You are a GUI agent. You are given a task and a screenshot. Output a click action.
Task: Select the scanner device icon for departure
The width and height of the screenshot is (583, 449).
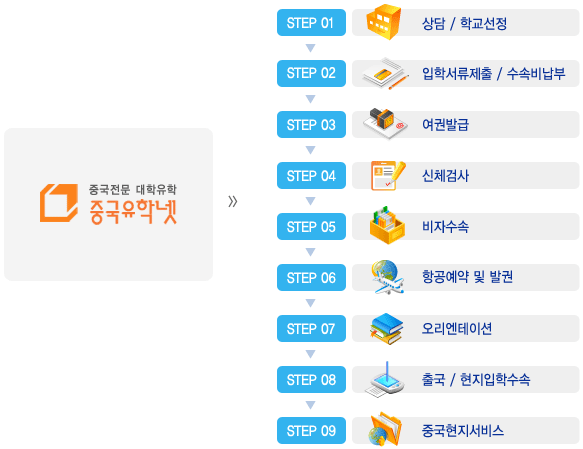384,379
